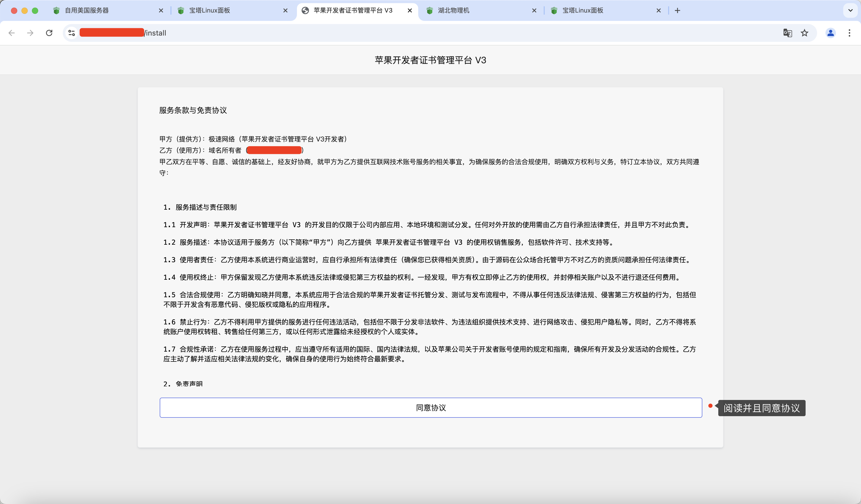861x504 pixels.
Task: Reload the page with refresh icon
Action: 49,33
